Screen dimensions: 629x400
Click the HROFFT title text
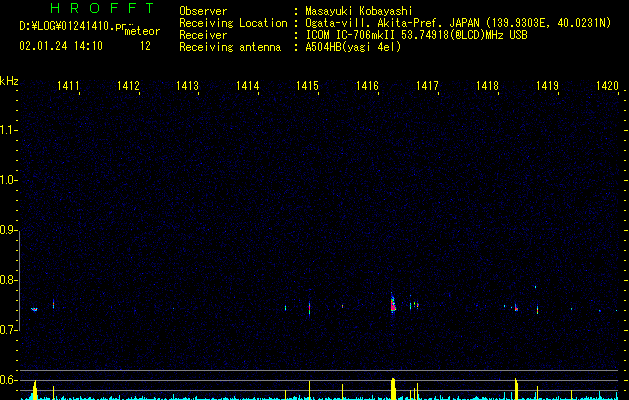tap(102, 8)
